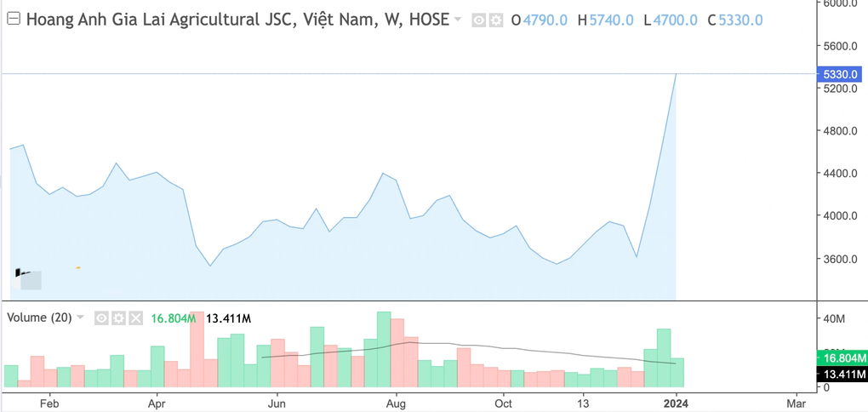Click the 5600.0 price scale label

click(x=842, y=46)
